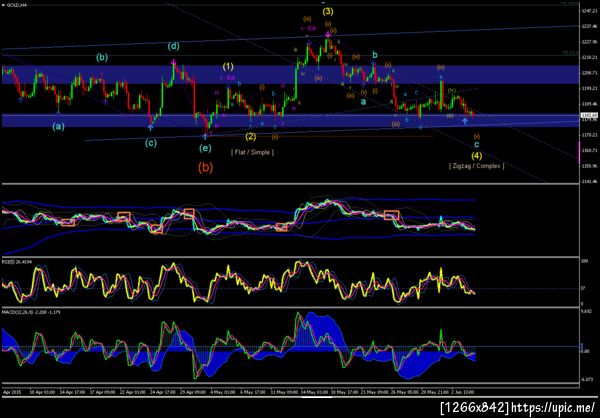Click the cyan lowercase c label above (4)
This screenshot has height=418, width=600.
(x=476, y=145)
